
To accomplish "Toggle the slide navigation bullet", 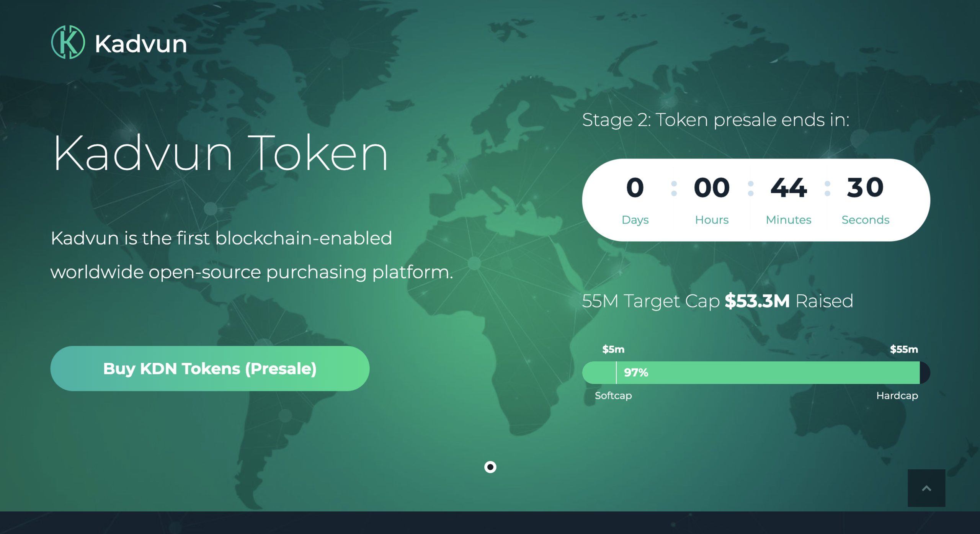I will click(491, 467).
